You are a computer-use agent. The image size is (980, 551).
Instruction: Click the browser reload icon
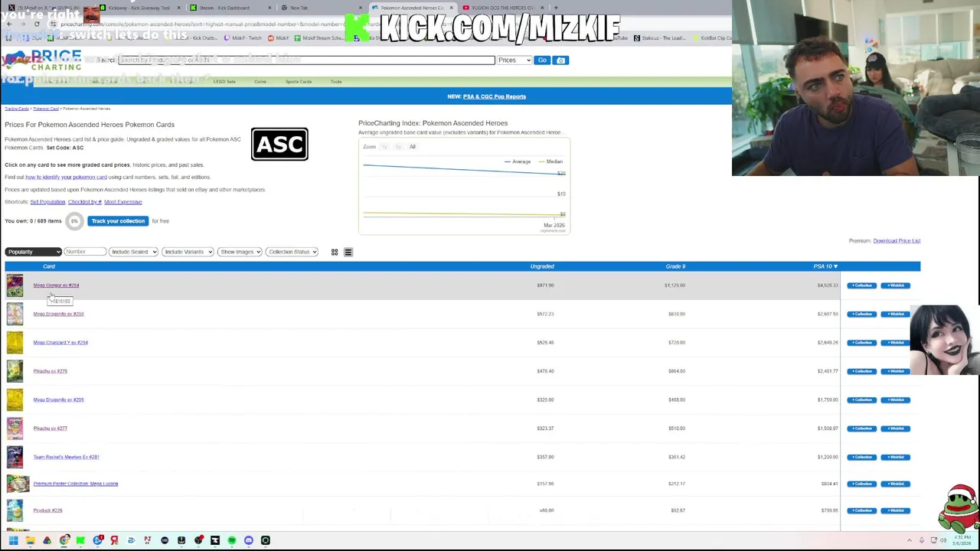point(37,24)
